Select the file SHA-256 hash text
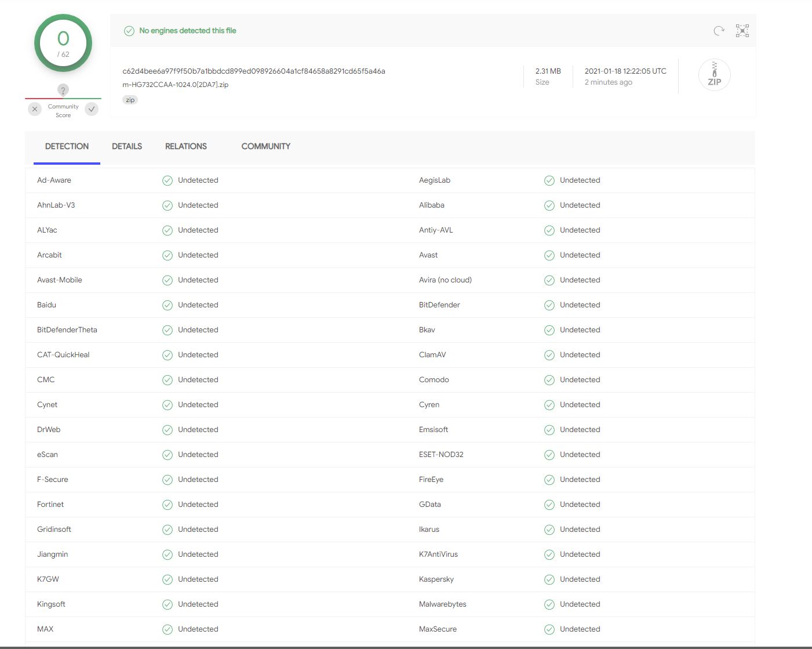The image size is (812, 649). 254,71
